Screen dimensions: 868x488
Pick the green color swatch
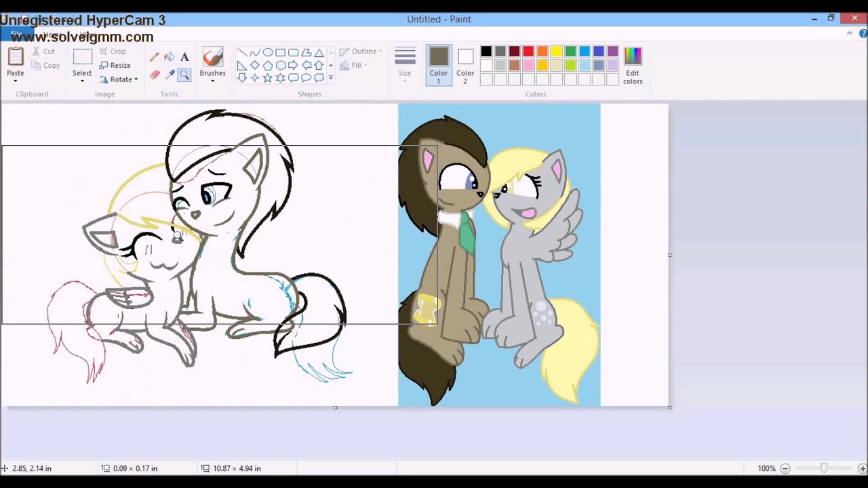pos(570,52)
